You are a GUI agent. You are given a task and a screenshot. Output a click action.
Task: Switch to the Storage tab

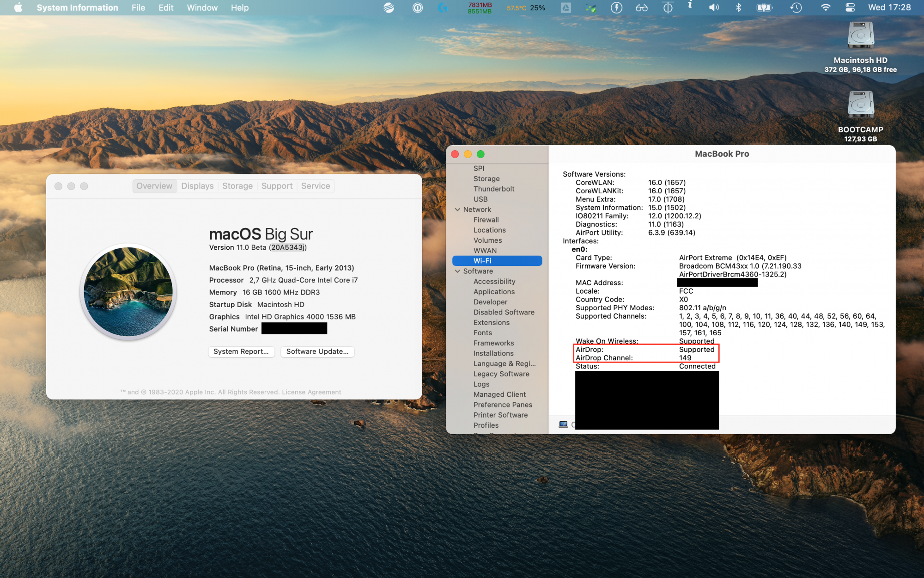237,186
